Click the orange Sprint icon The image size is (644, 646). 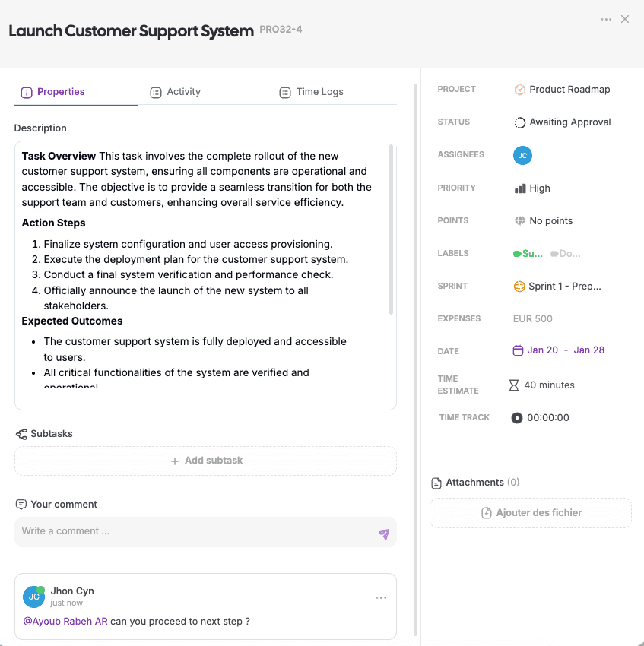[x=519, y=286]
